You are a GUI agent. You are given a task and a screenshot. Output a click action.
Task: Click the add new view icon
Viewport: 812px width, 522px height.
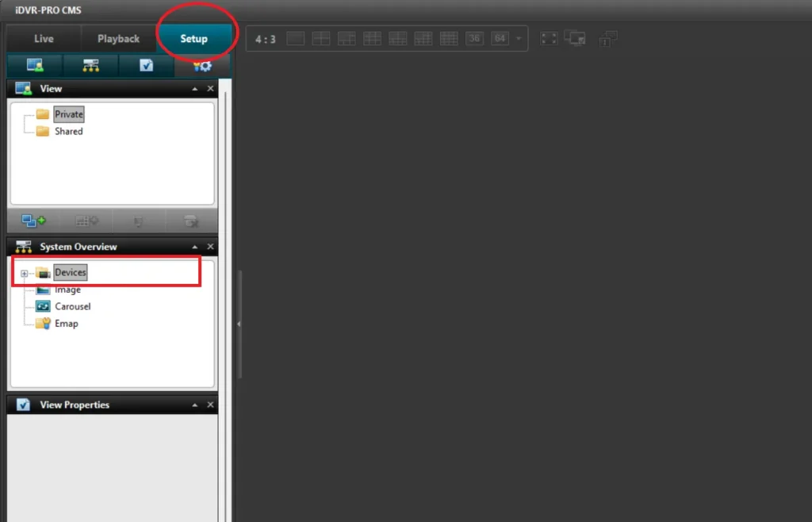click(32, 221)
